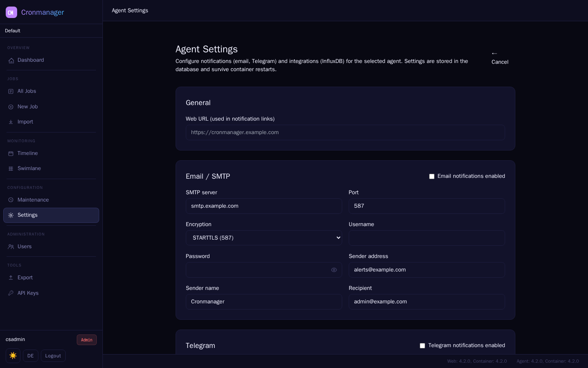Click the csadmin username text

(15, 339)
